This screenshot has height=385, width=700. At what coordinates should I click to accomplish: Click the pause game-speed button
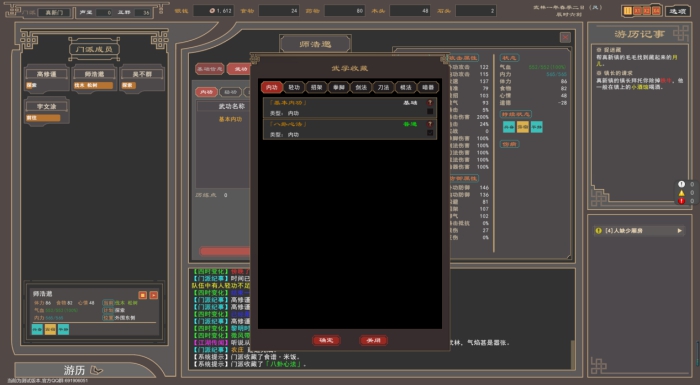(x=628, y=11)
